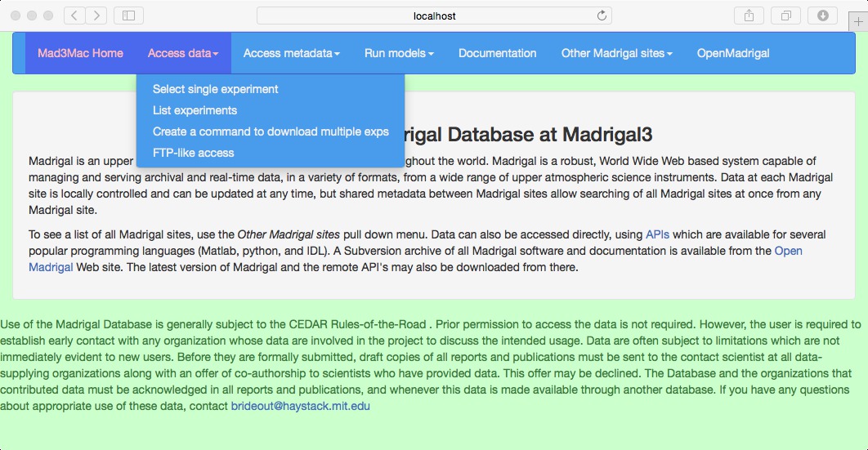Image resolution: width=868 pixels, height=450 pixels.
Task: Expand Other Madrigal sites dropdown
Action: [x=617, y=53]
